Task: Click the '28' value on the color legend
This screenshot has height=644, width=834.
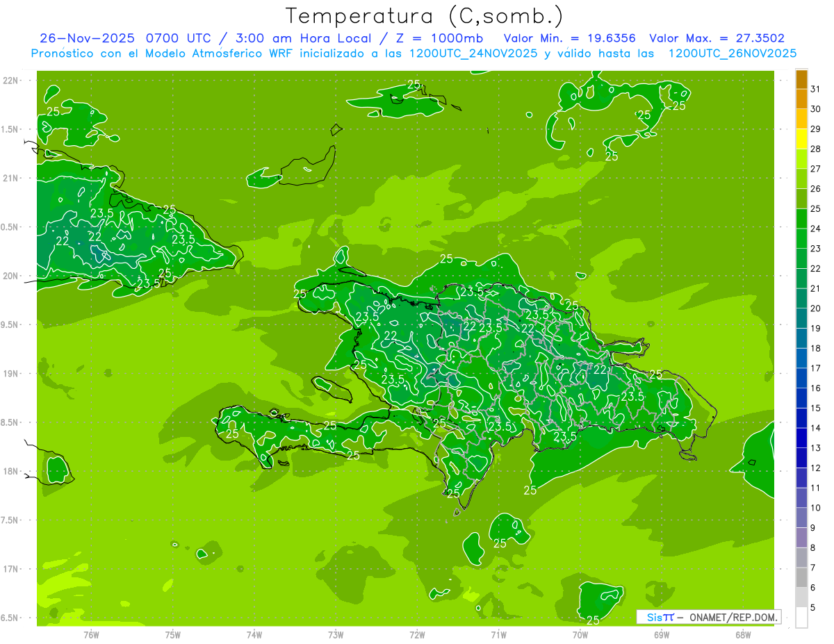Action: [x=816, y=149]
